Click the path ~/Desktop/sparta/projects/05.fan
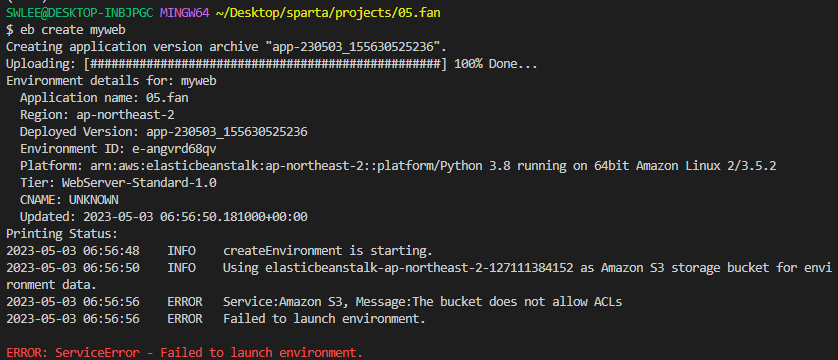 (328, 12)
